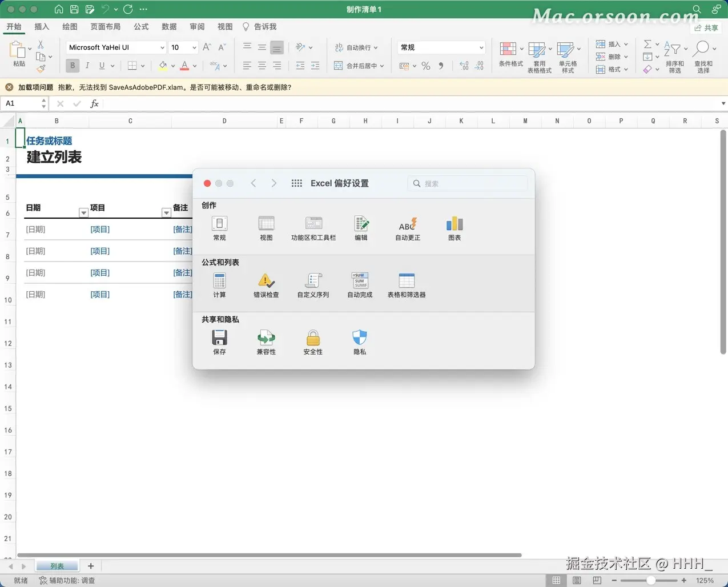Toggle 自动换行 wrap text
Viewport: 728px width, 587px height.
(x=356, y=47)
